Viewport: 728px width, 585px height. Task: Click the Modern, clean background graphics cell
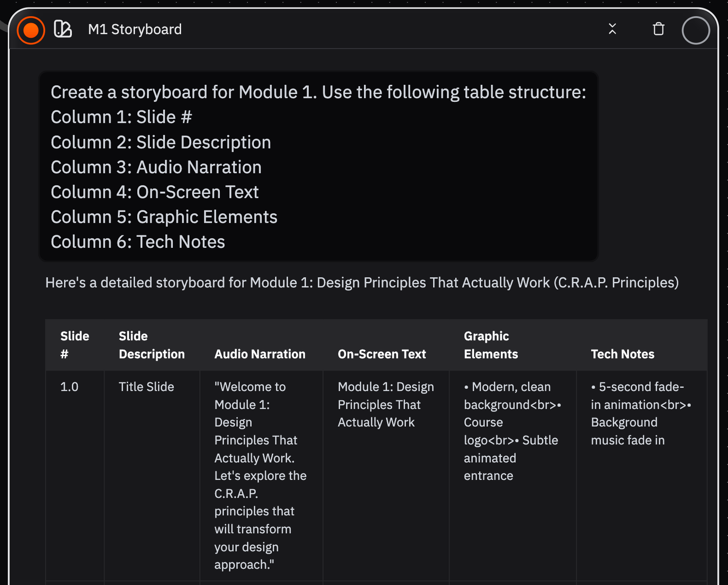tap(512, 431)
